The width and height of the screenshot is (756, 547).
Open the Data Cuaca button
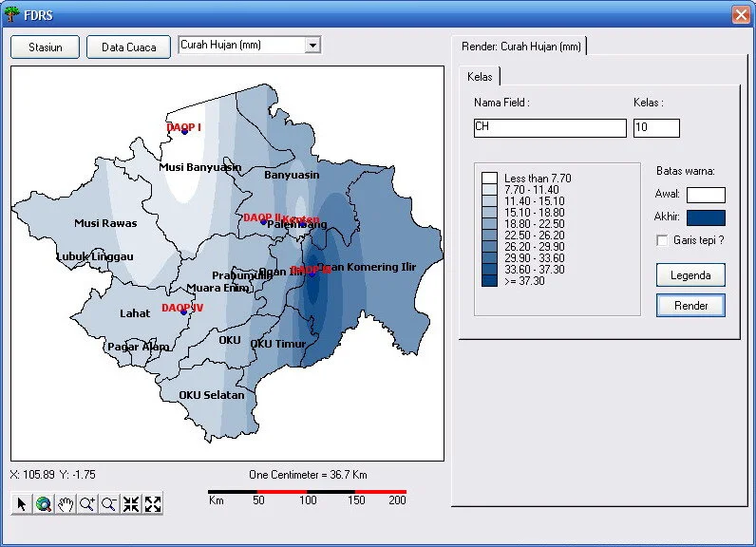pyautogui.click(x=128, y=47)
